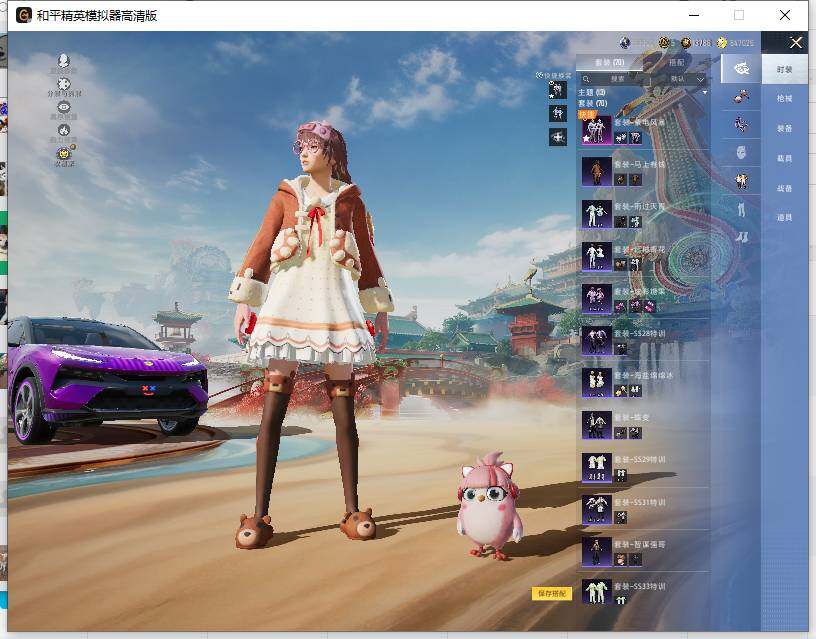Open the yellow 众创 creator hub icon

[x=63, y=152]
